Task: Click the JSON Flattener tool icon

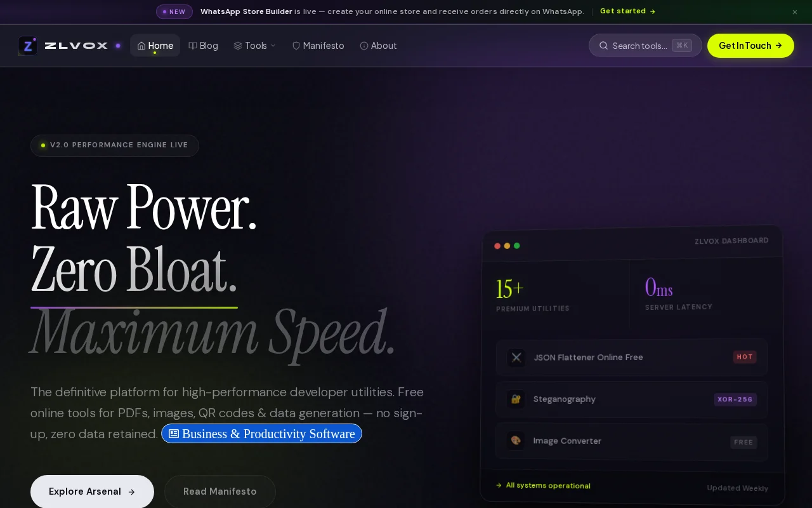Action: [x=516, y=358]
